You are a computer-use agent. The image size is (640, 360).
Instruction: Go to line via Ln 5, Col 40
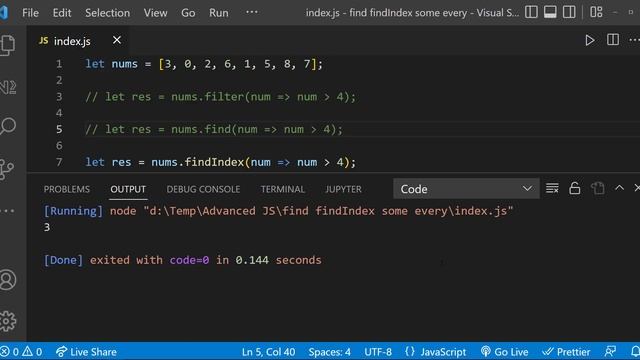coord(268,352)
